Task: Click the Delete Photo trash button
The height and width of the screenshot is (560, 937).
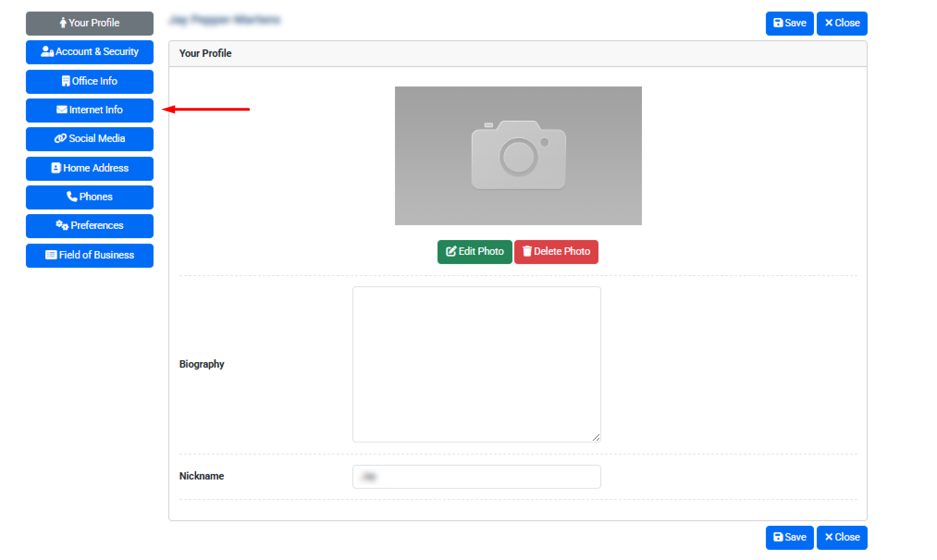Action: point(556,252)
